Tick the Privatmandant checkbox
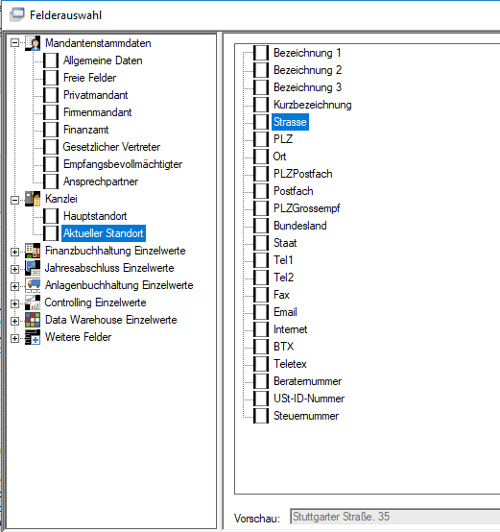The image size is (500, 532). pos(51,95)
